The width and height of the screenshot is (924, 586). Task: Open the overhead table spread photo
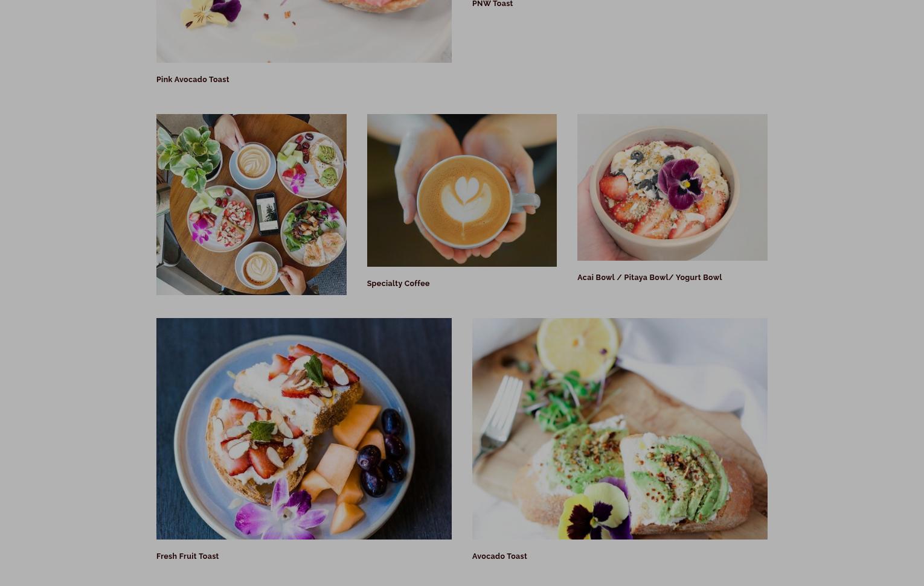[251, 205]
